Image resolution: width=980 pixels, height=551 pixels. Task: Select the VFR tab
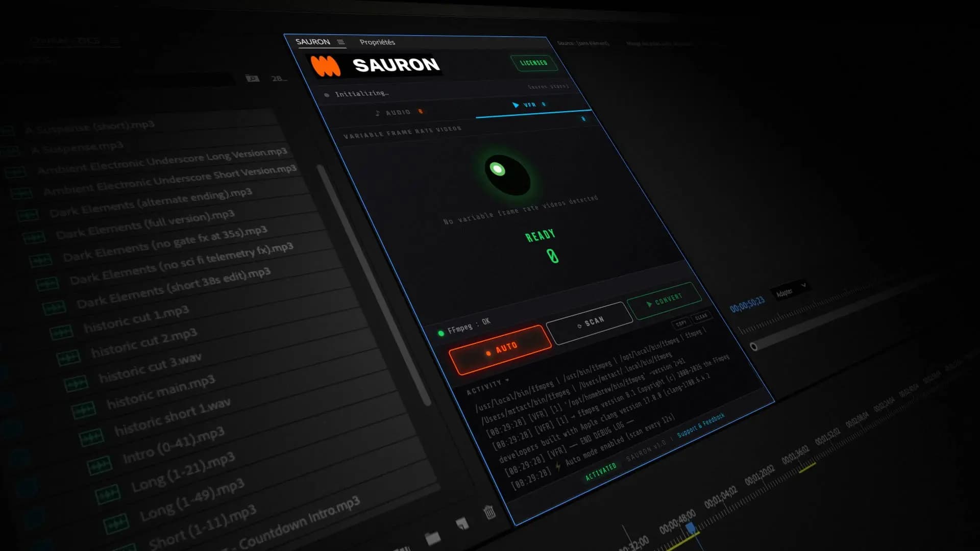coord(529,105)
